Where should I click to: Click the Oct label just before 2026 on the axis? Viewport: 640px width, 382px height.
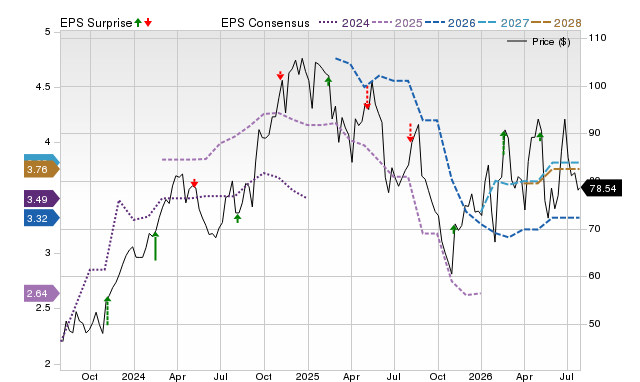438,376
